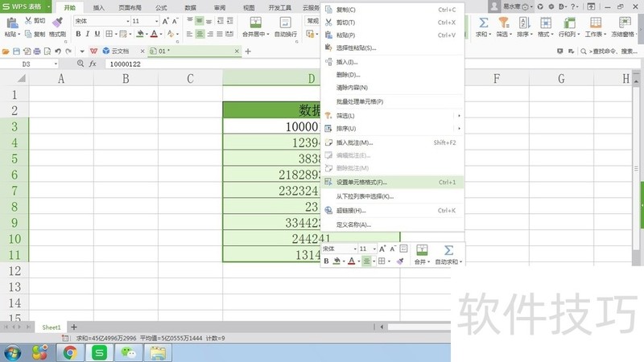The width and height of the screenshot is (644, 362).
Task: Click the AutoSum (自动求和) sigma in mini toolbar
Action: click(448, 250)
